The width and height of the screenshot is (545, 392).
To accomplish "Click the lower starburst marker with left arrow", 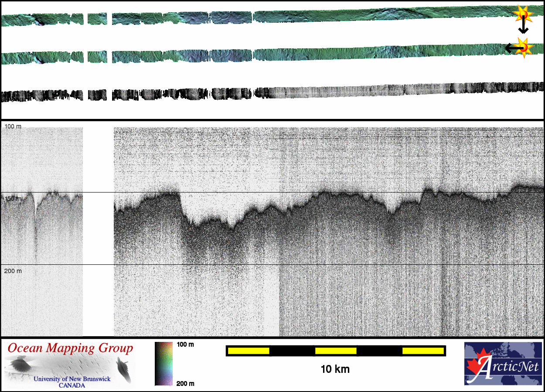I will (x=523, y=47).
